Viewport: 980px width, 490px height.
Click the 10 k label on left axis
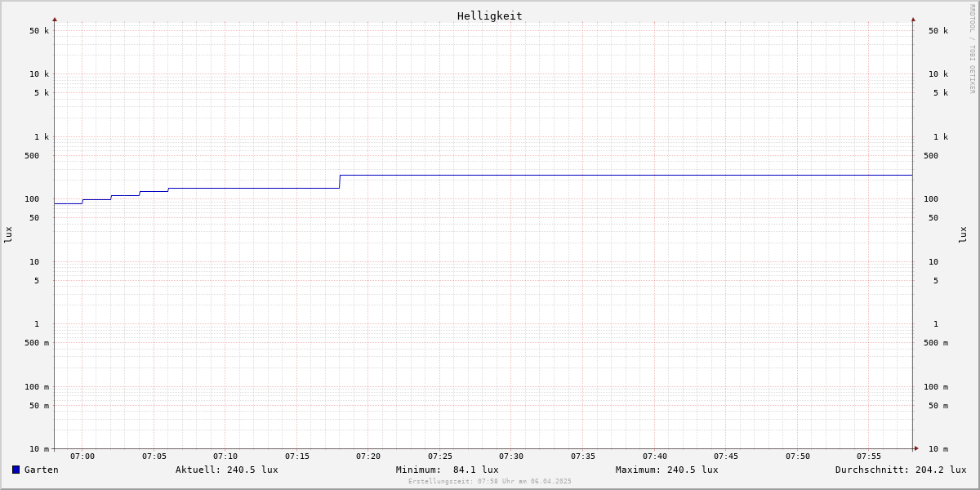(x=39, y=74)
